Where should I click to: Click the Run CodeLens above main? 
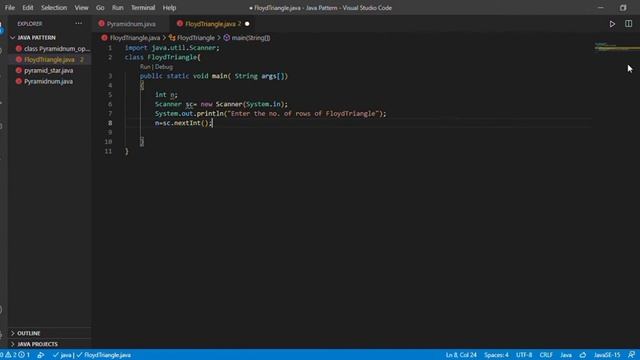(x=145, y=67)
